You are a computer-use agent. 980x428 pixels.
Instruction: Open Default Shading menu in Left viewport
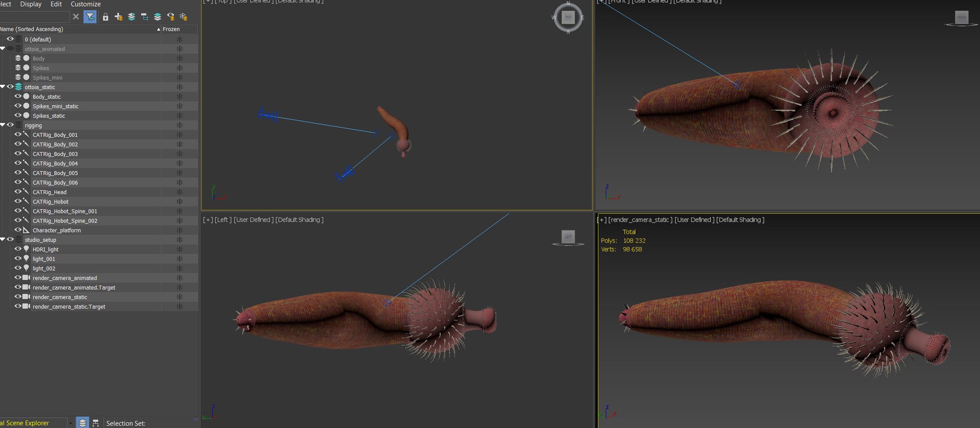300,220
